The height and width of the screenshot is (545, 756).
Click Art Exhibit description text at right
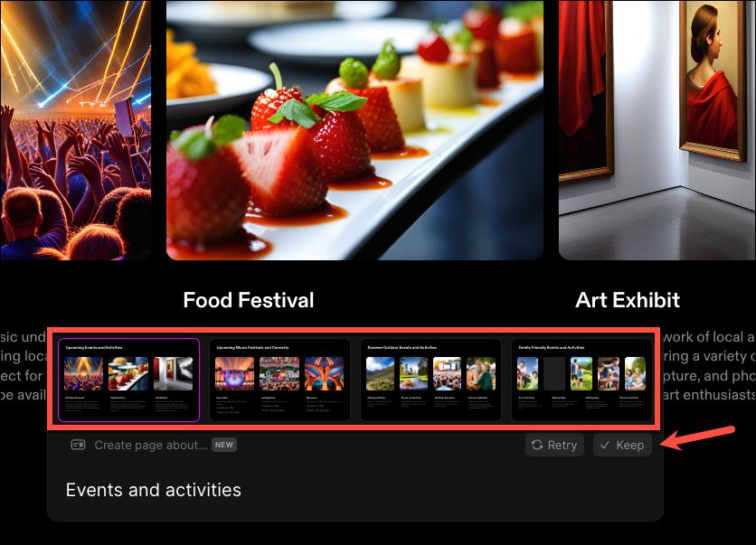tap(709, 366)
